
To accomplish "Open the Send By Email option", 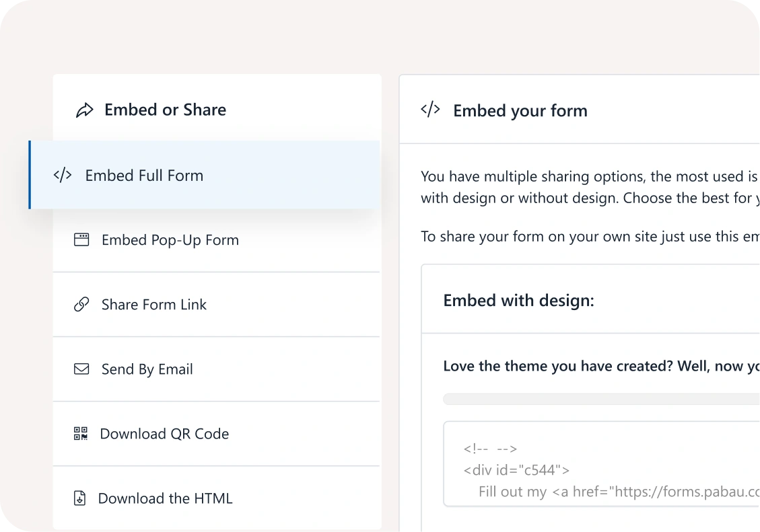I will coord(147,369).
